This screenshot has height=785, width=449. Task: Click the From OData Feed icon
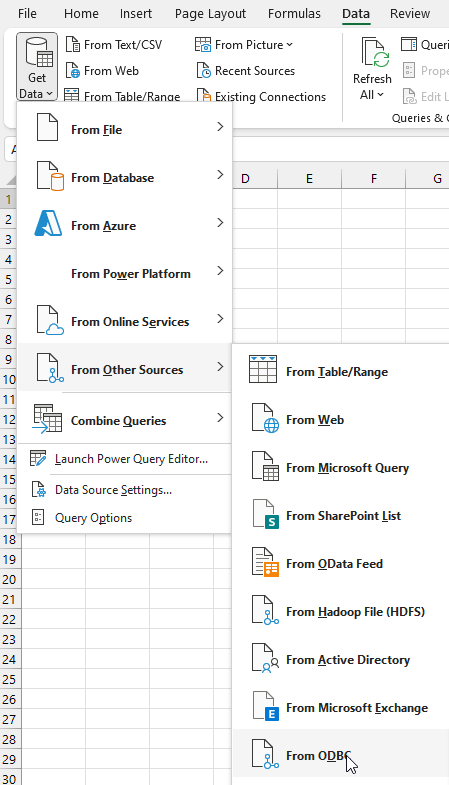coord(265,562)
